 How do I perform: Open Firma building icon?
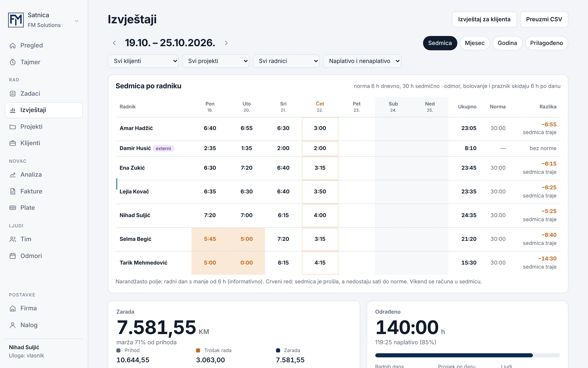[13, 308]
